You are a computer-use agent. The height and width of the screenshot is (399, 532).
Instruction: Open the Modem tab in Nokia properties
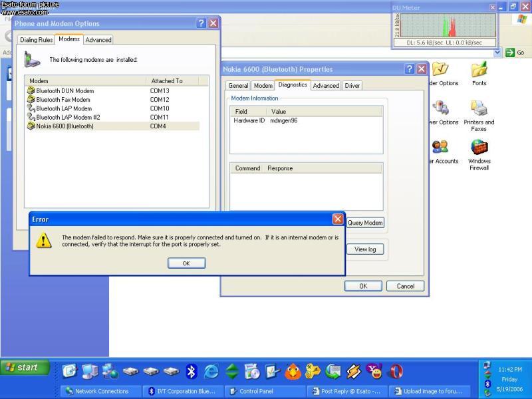coord(263,86)
